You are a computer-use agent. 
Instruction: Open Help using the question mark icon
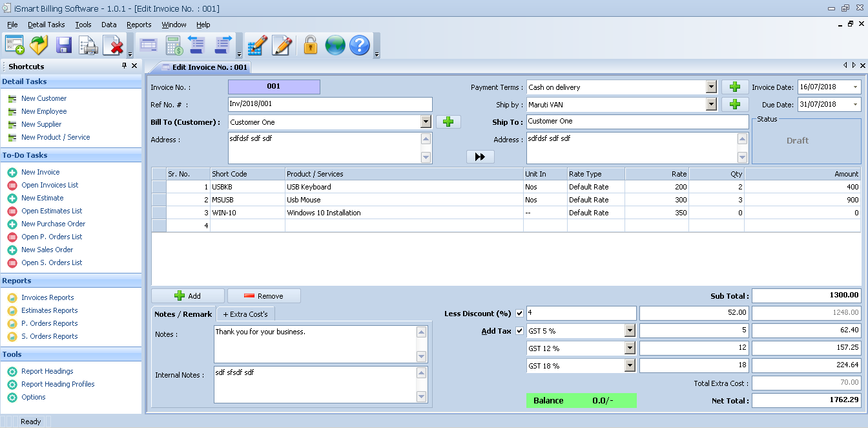(359, 45)
